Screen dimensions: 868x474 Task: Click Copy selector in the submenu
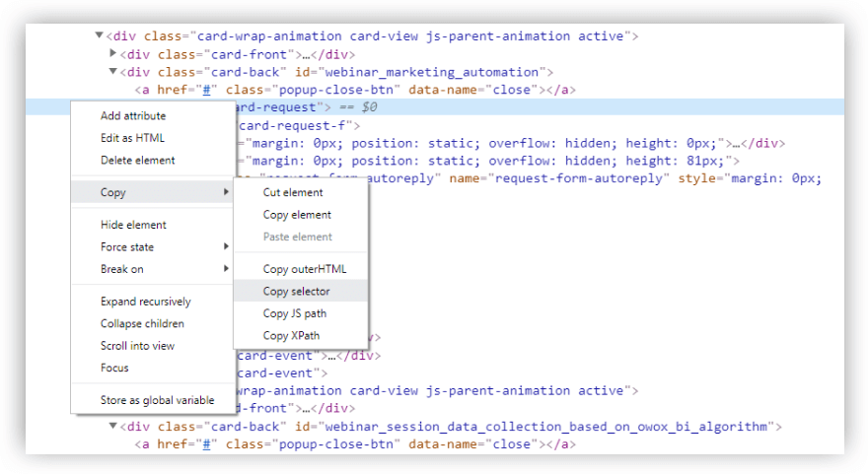pos(297,292)
